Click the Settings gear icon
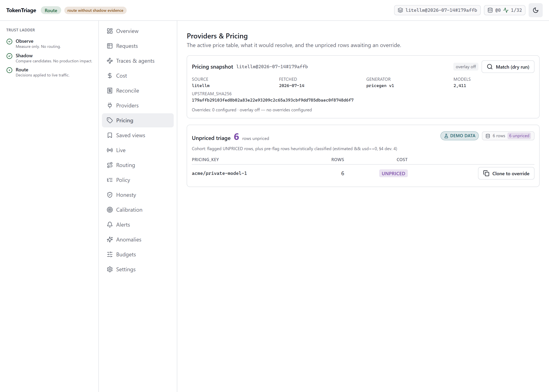Screen dimensions: 549x392 tap(110, 269)
